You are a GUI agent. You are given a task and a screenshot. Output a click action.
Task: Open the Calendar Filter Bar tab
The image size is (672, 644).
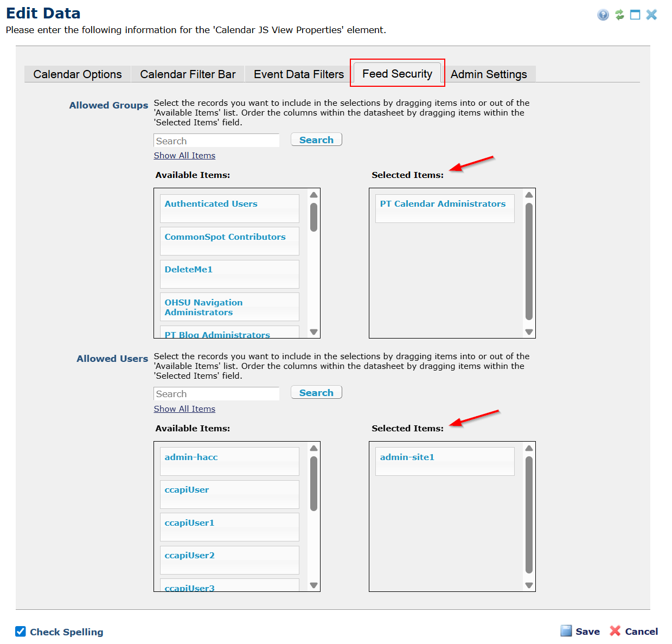[x=188, y=74]
